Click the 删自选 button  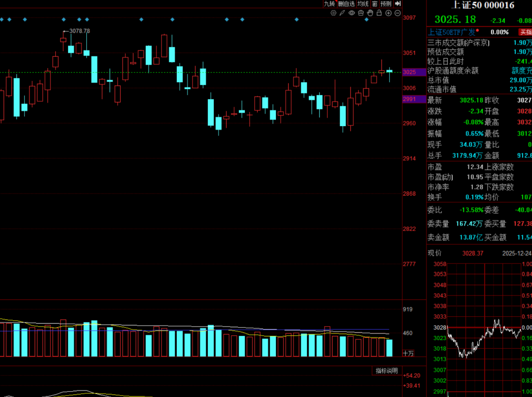point(346,3)
